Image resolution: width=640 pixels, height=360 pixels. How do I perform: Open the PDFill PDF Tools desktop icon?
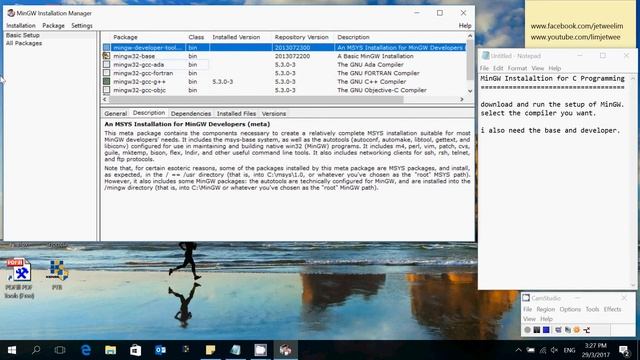(x=20, y=278)
